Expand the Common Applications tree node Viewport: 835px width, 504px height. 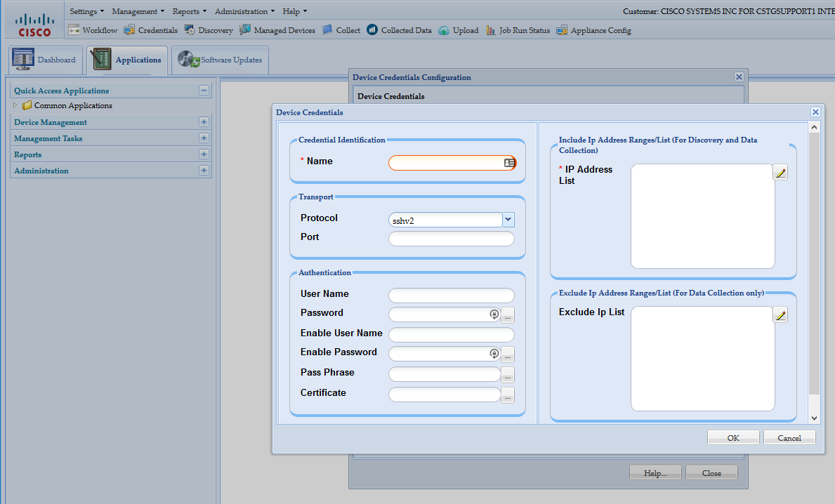pyautogui.click(x=15, y=105)
